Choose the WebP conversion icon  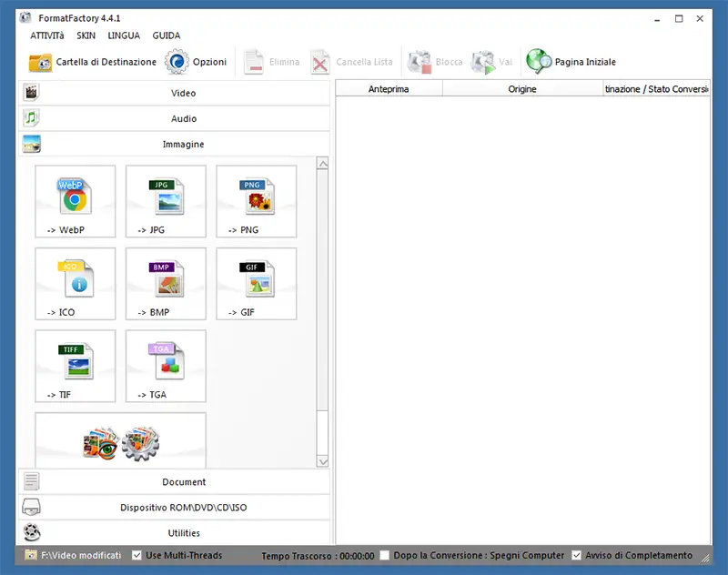click(75, 196)
